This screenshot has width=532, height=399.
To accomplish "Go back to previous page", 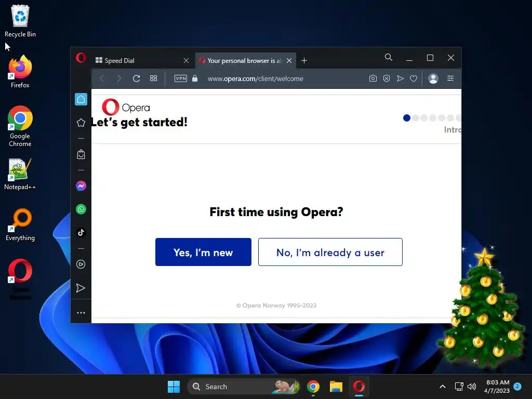I will (x=102, y=79).
